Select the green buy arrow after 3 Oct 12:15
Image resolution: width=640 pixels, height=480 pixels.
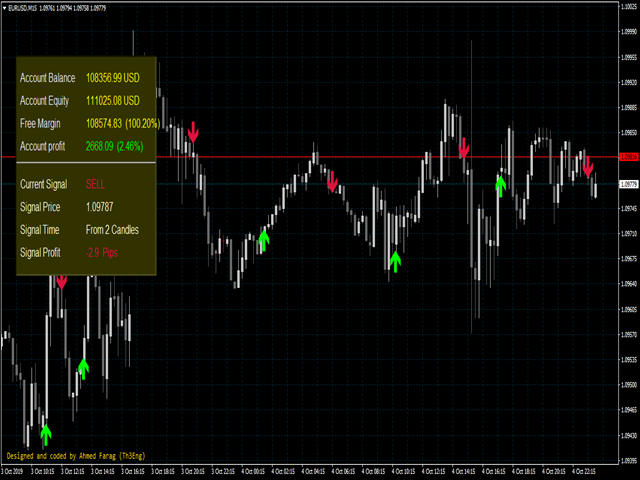click(83, 369)
